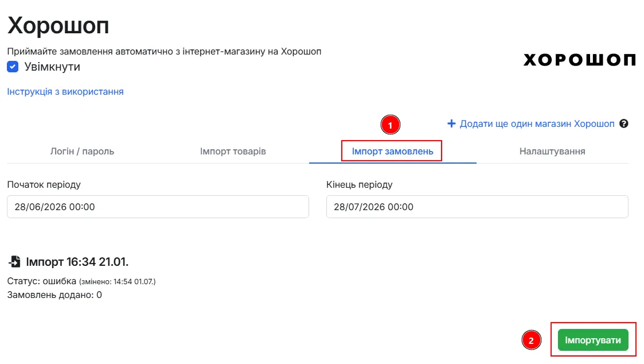
Task: Click the import file icon next to Імпорт 16:34
Action: click(x=14, y=262)
